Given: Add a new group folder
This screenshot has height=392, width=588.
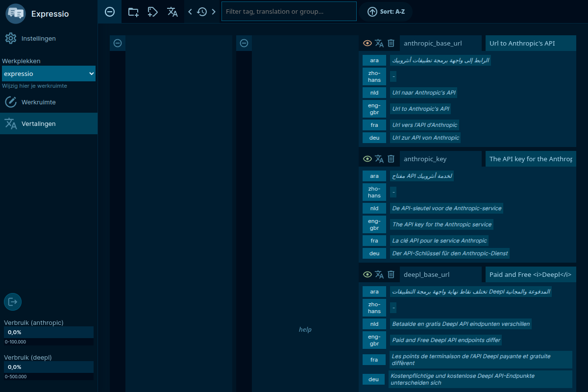Looking at the screenshot, I should 133,12.
